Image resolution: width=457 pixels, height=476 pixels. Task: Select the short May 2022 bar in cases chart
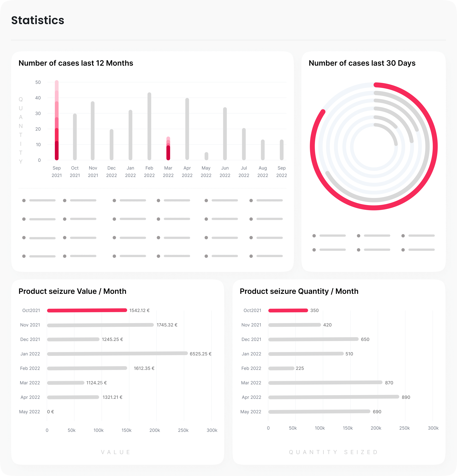coord(206,156)
